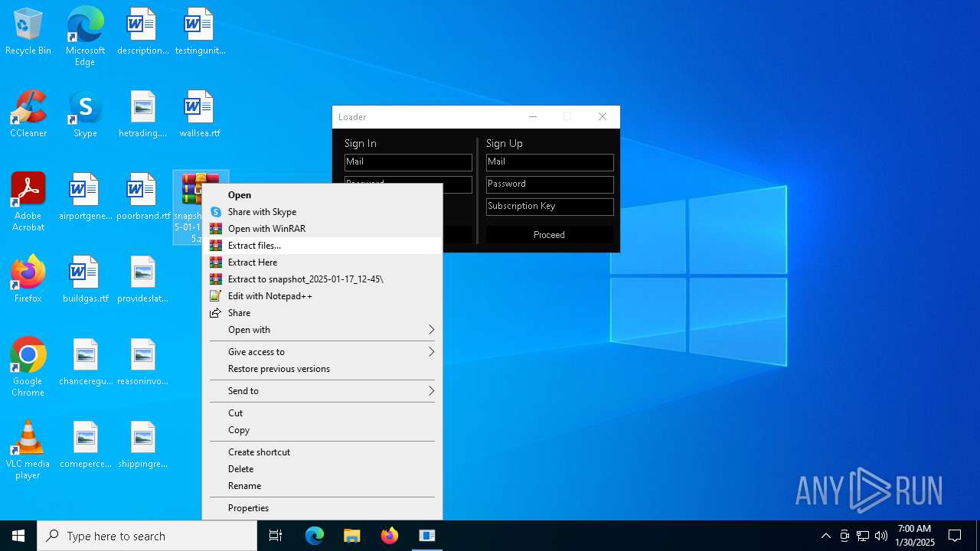Choose Create shortcut menu entry
This screenshot has width=980, height=551.
click(322, 452)
